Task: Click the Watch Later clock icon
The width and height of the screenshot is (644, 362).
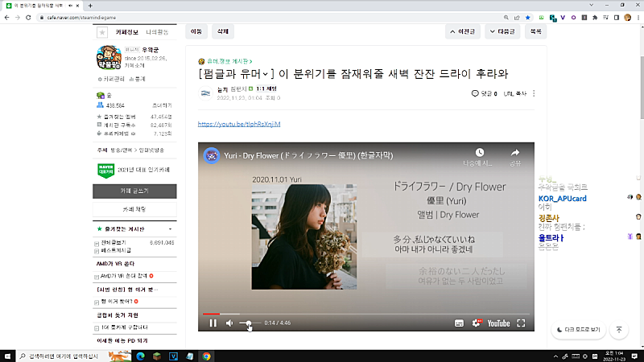Action: pyautogui.click(x=479, y=152)
